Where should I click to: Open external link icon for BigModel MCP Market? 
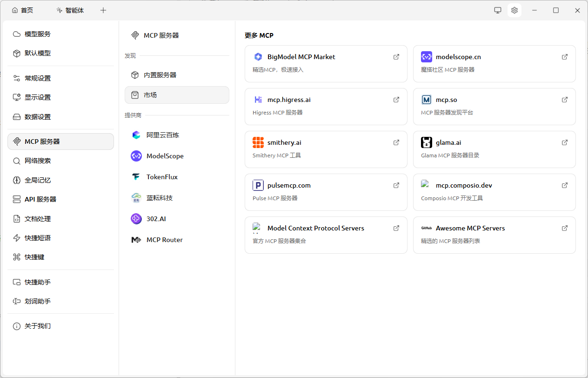tap(396, 57)
